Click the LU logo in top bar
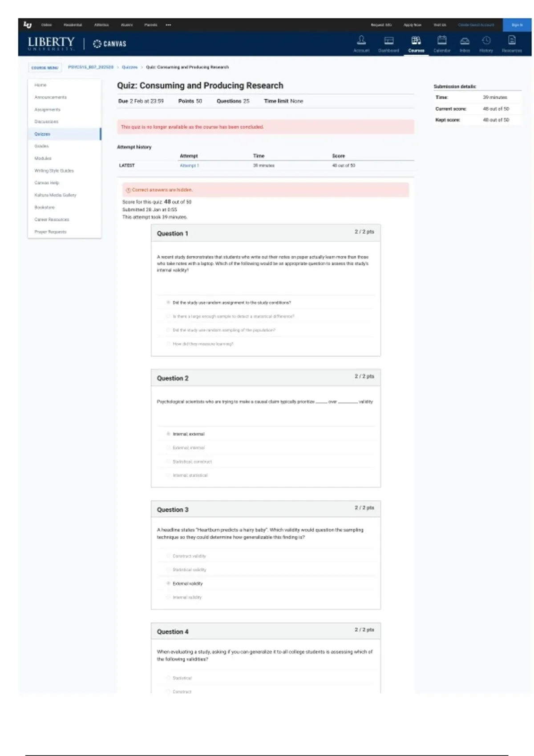Image resolution: width=534 pixels, height=756 pixels. coord(28,25)
